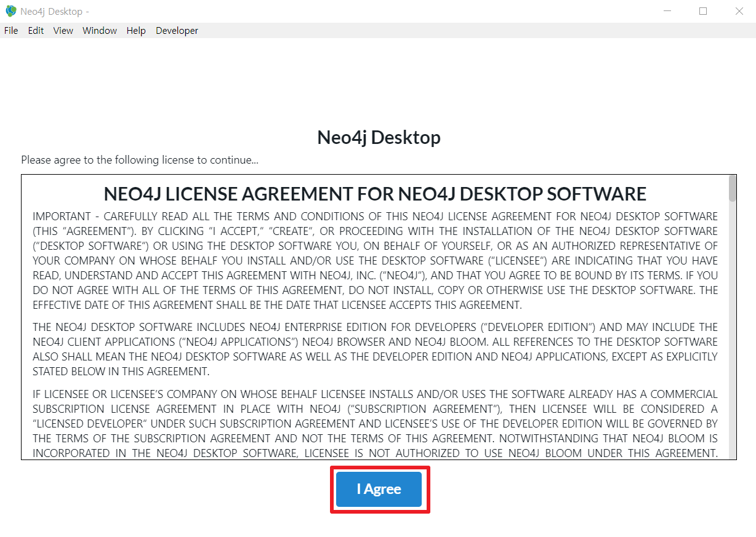
Task: Click the I Agree button
Action: coord(379,489)
